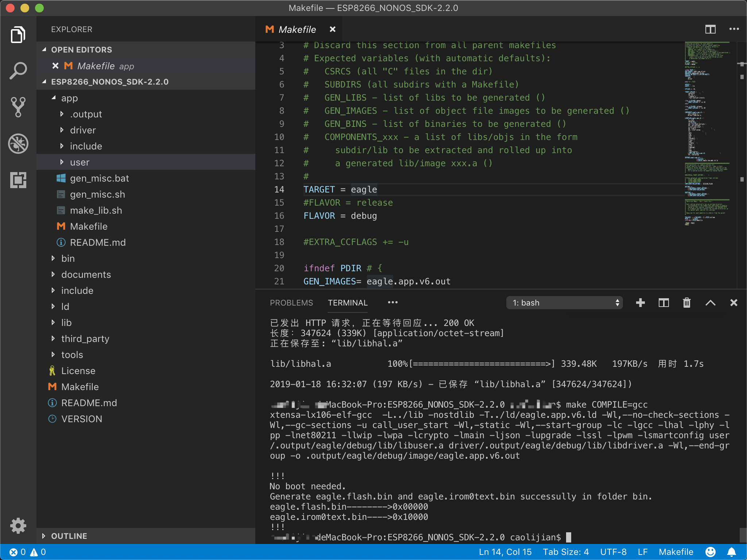Open Source Control view icon
Image resolution: width=747 pixels, height=560 pixels.
coord(18,107)
